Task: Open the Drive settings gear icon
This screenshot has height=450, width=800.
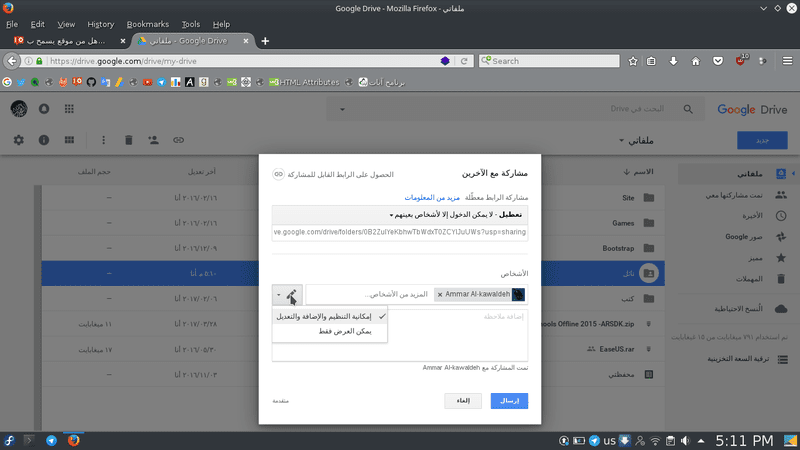Action: (x=18, y=140)
